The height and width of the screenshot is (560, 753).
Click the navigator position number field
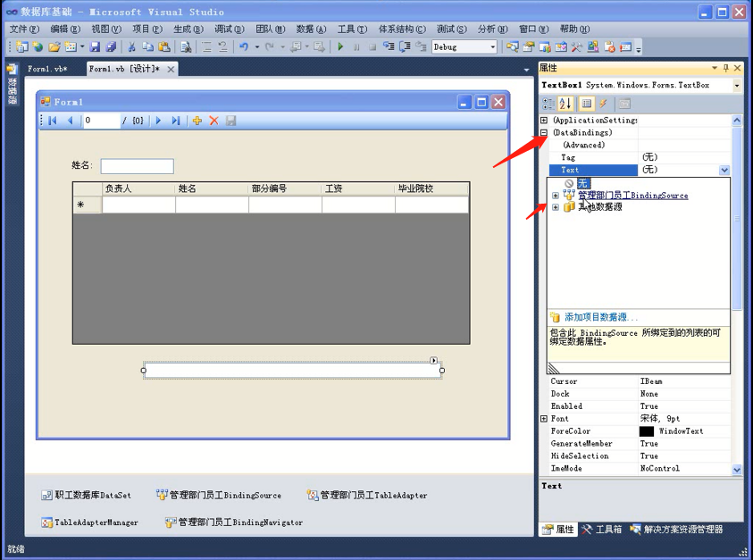click(x=101, y=121)
